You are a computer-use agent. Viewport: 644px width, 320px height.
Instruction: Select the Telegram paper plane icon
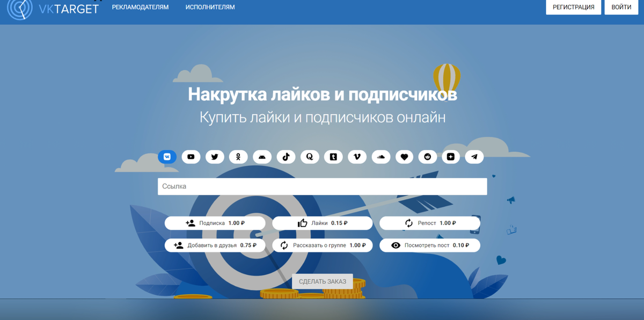pos(474,157)
